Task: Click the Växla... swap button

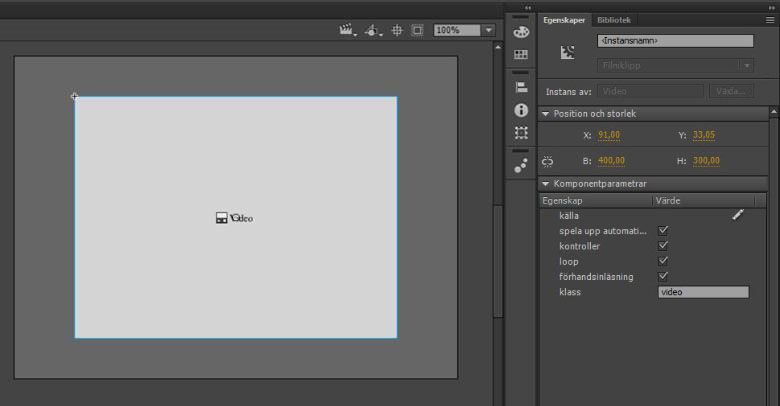Action: coord(731,92)
